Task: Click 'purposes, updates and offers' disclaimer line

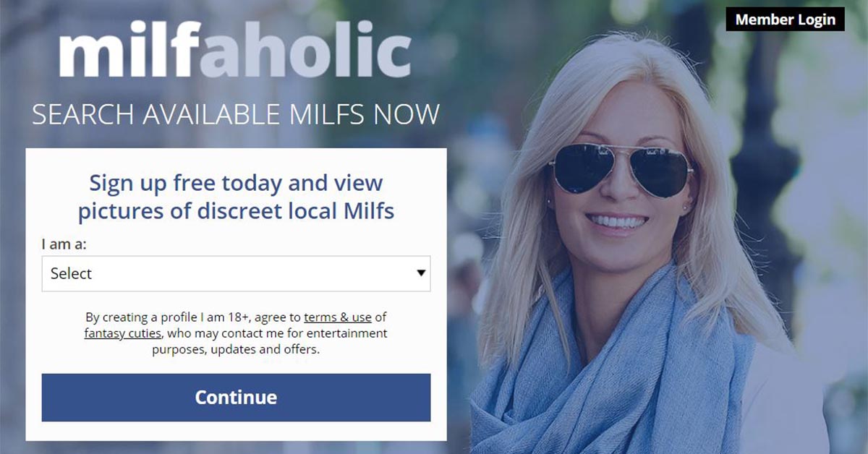Action: tap(236, 350)
